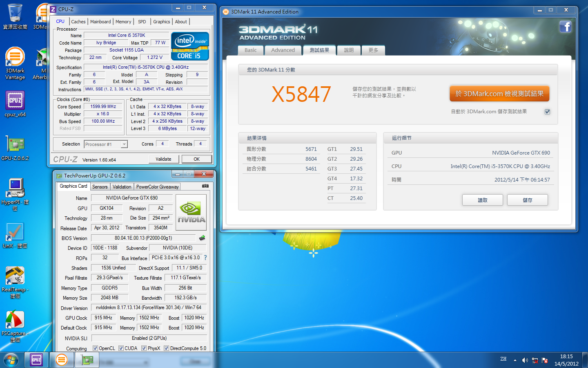Click the Intel Core i5 logo in CPU-Z
The image size is (588, 368).
[190, 46]
